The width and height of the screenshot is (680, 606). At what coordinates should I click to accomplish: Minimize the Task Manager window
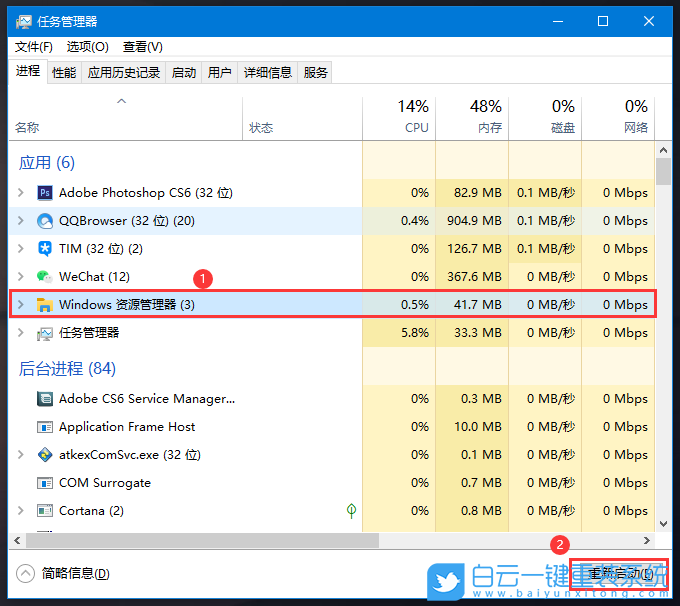pyautogui.click(x=558, y=21)
